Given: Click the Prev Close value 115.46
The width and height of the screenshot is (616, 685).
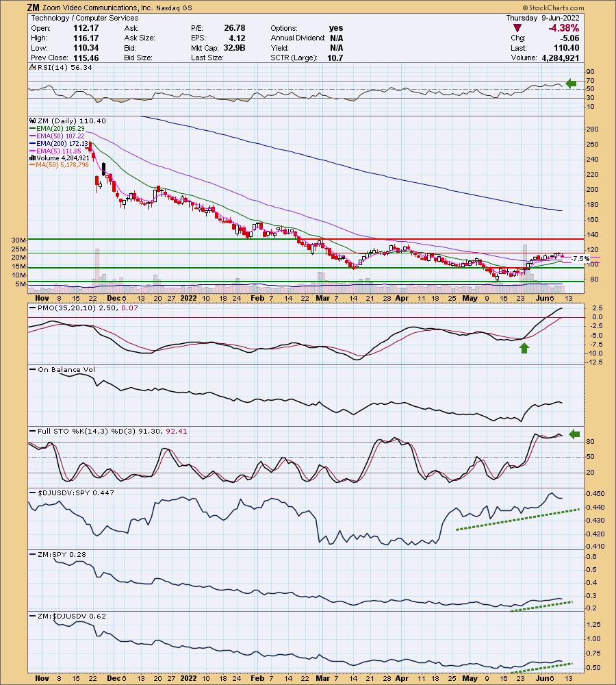Looking at the screenshot, I should coord(86,58).
